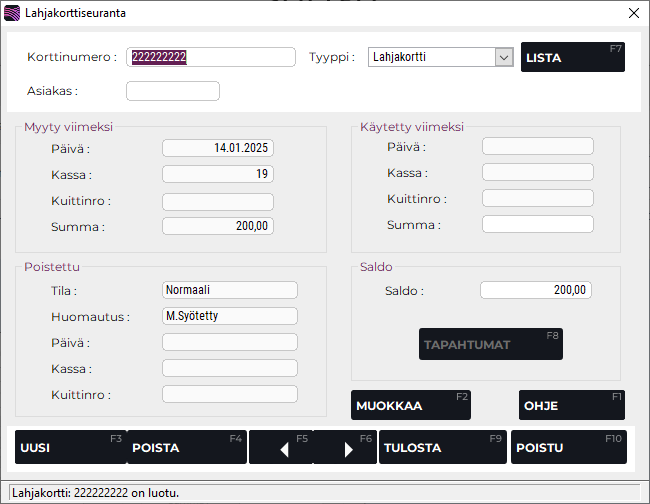The height and width of the screenshot is (504, 650).
Task: Focus the Korttinumero input field
Action: [211, 57]
